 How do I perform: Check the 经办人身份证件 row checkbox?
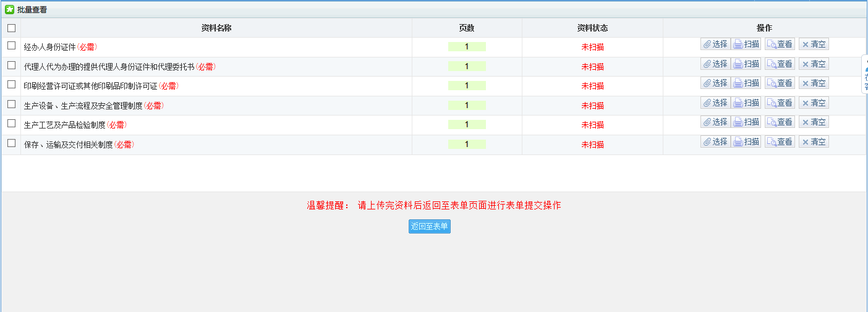[x=11, y=46]
